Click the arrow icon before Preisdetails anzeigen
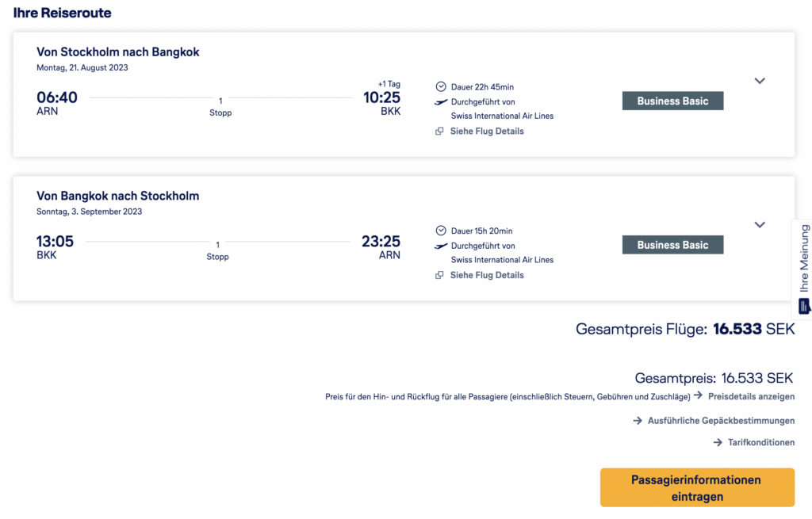This screenshot has height=519, width=812. [698, 395]
